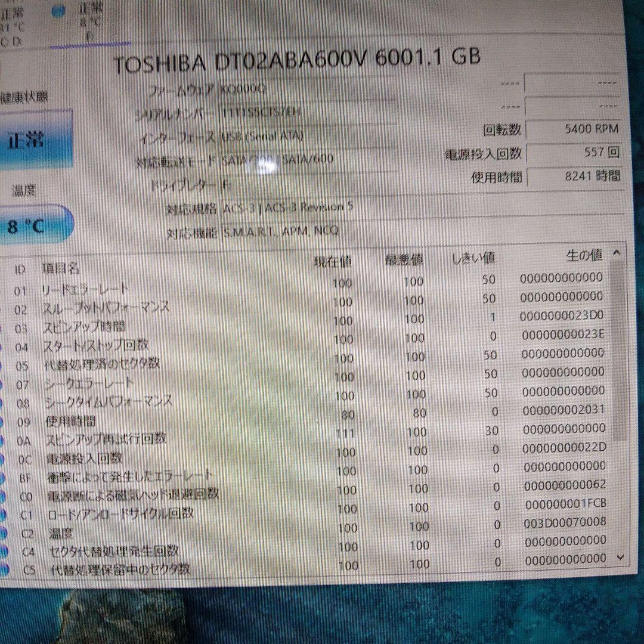Click threshold value 30 in row 0A
This screenshot has height=644, width=644.
pos(491,430)
